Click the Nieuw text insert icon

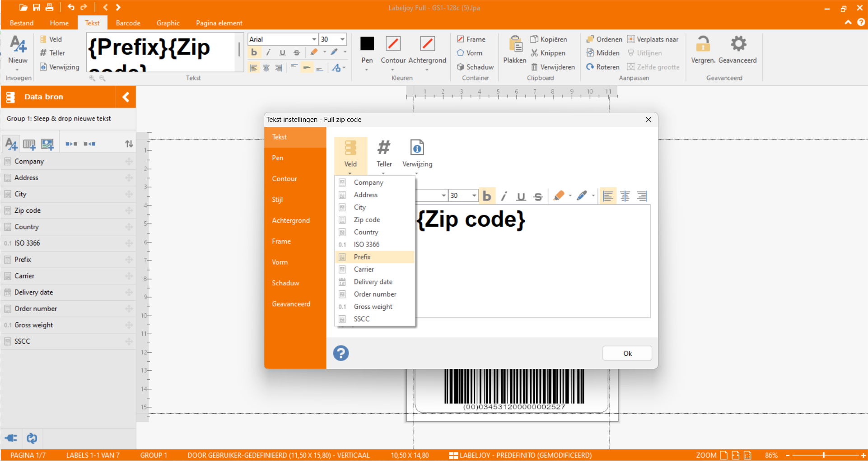tap(18, 44)
